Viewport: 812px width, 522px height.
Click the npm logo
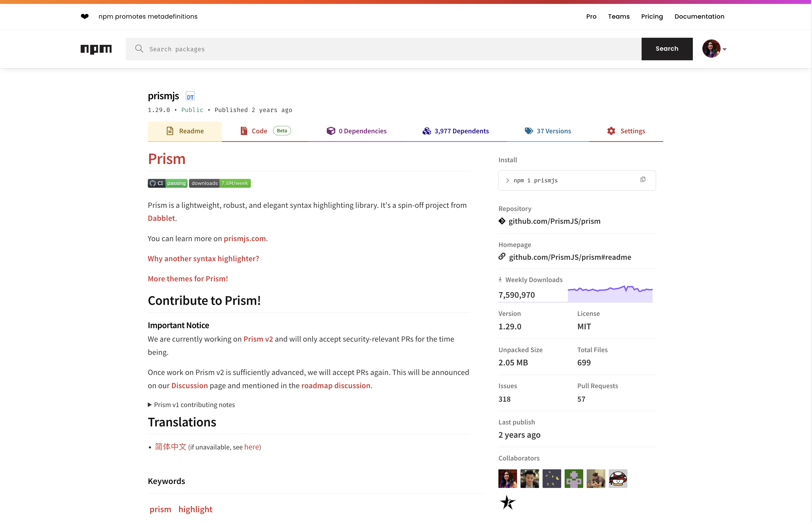[96, 49]
